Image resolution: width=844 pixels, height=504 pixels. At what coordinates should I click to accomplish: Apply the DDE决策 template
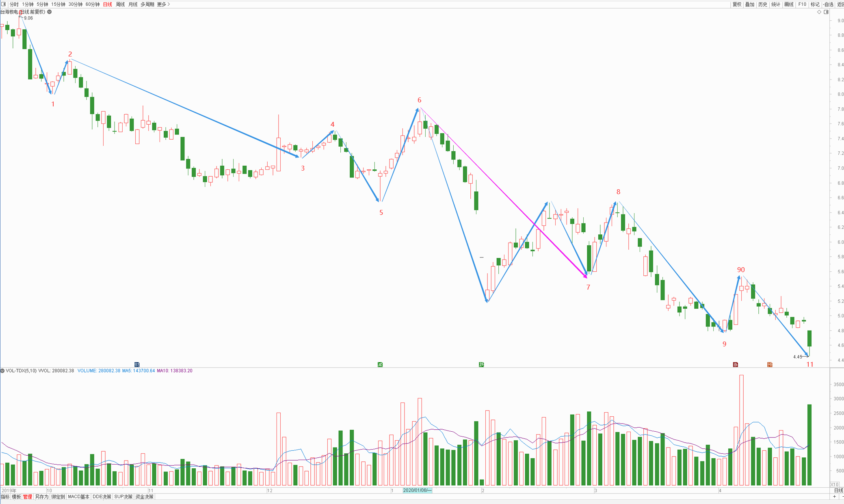point(102,497)
